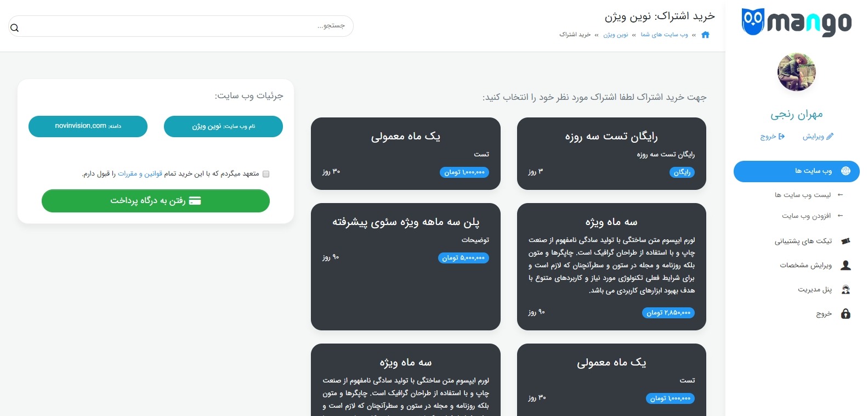Click the نوین ویژن breadcrumb link

click(x=615, y=35)
